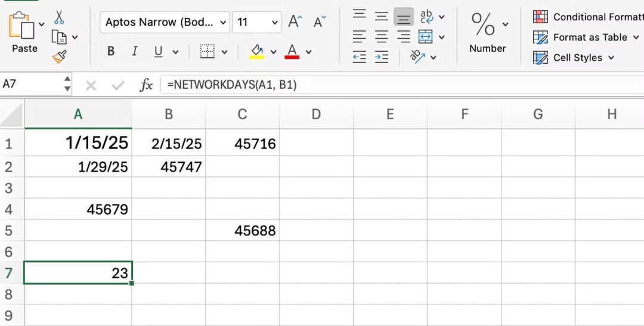644x326 pixels.
Task: Open the borders options arrow
Action: click(224, 52)
